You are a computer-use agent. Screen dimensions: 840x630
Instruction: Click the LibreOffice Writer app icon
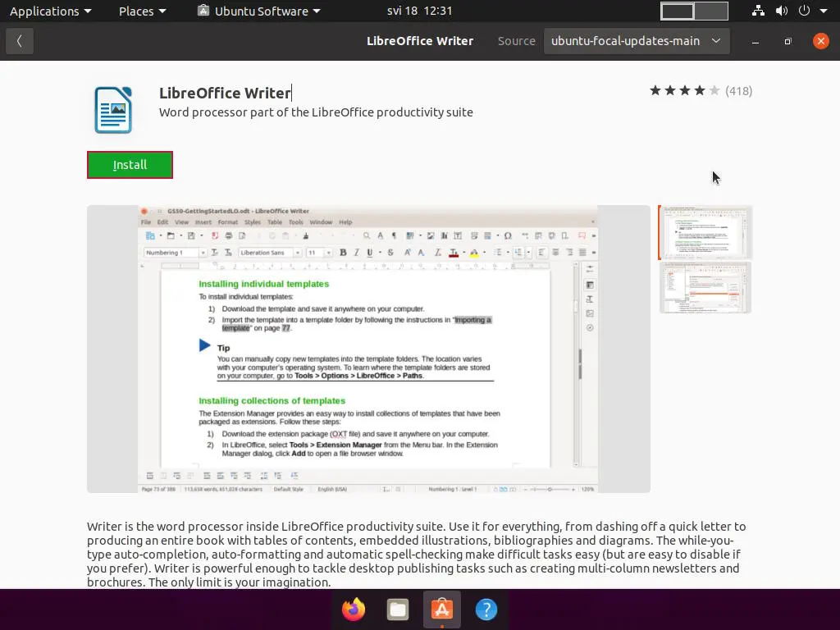[113, 110]
